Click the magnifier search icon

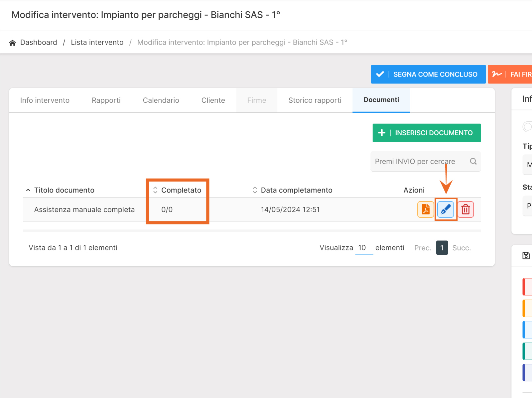coord(473,161)
